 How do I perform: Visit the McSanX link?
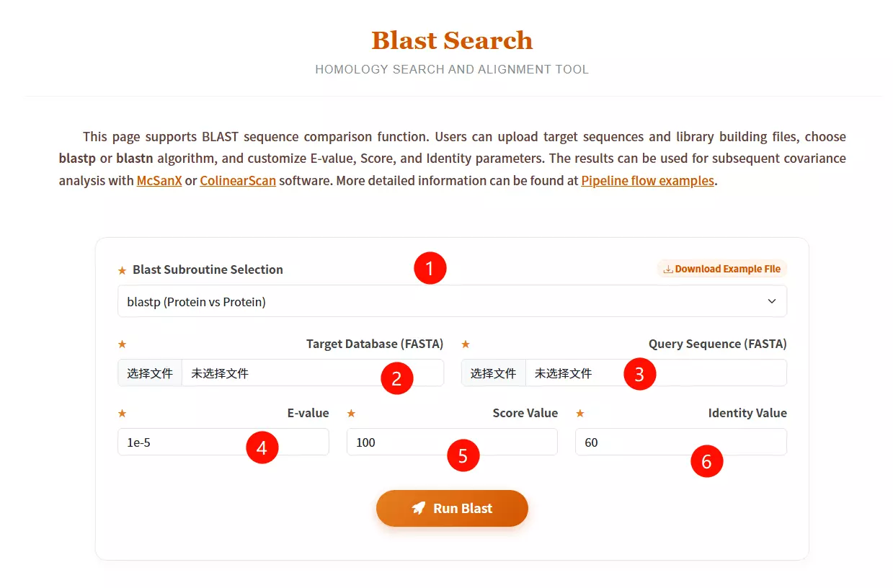tap(159, 180)
